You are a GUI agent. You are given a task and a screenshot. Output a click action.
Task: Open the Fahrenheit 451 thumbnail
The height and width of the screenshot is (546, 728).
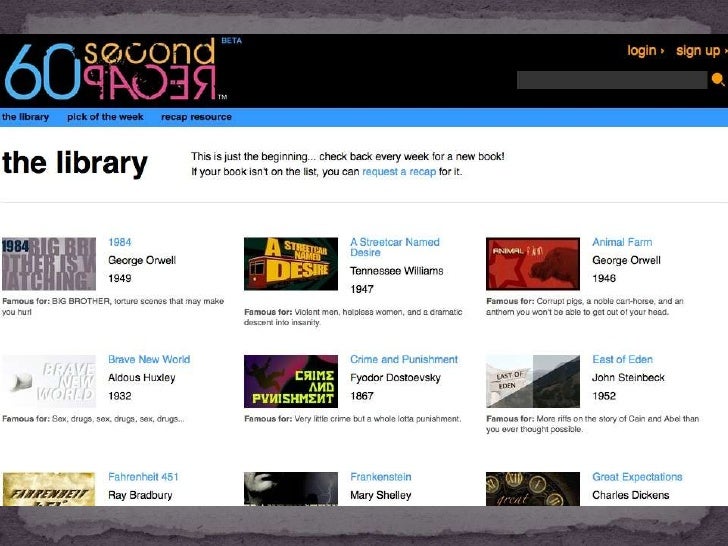(49, 489)
